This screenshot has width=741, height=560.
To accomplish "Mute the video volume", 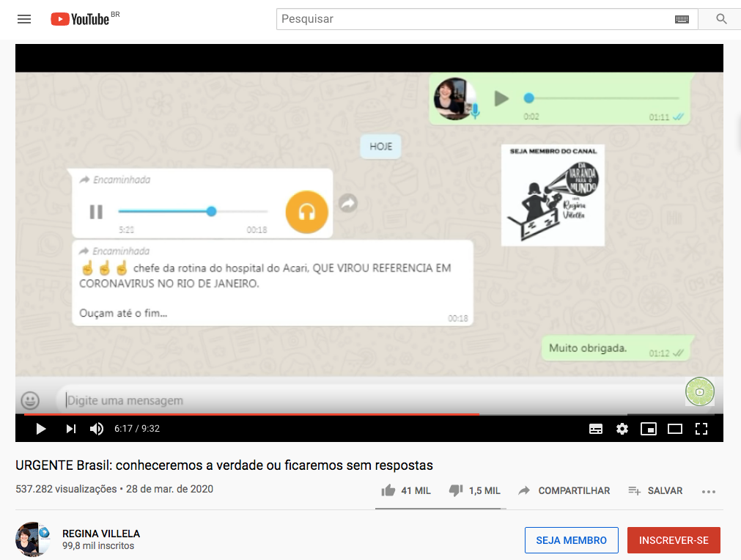I will click(x=97, y=429).
